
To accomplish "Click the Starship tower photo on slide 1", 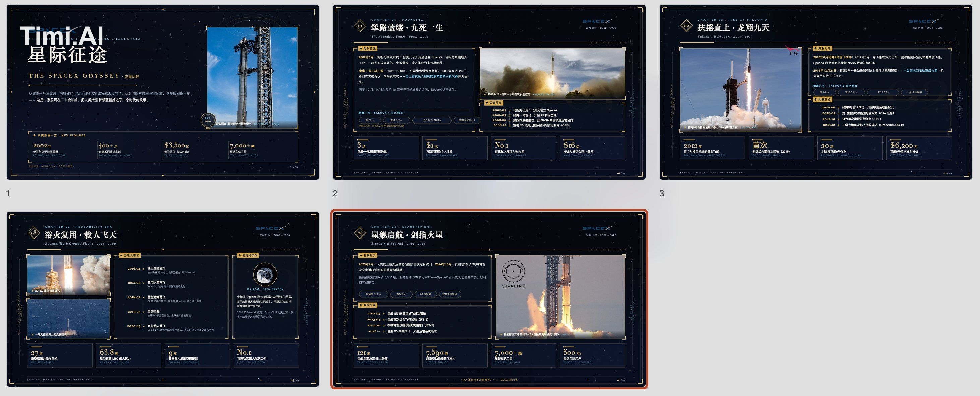I will click(252, 78).
